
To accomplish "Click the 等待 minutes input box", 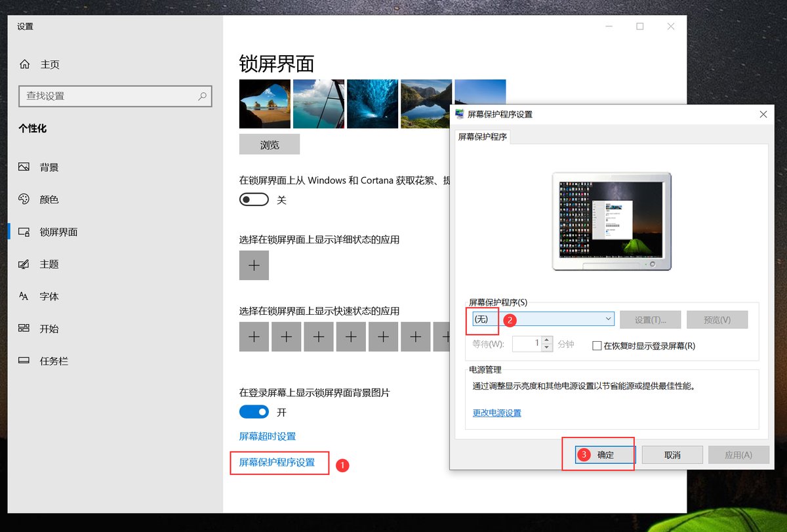I will coord(527,344).
